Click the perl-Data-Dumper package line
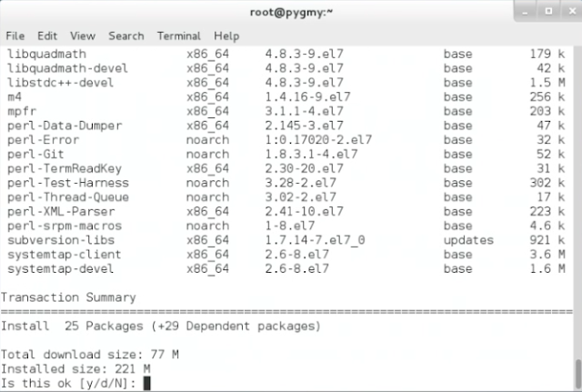 (x=286, y=126)
